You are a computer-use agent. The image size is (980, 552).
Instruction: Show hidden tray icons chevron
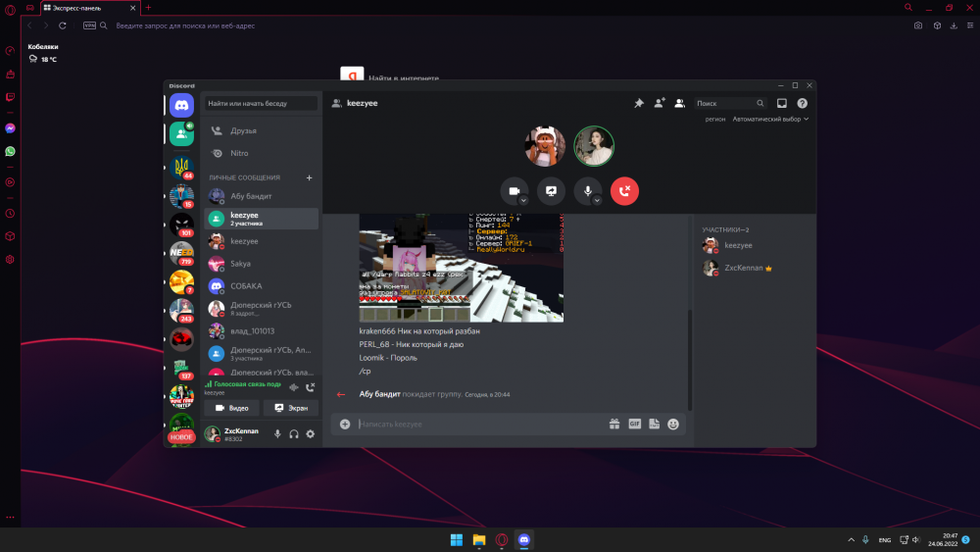click(x=851, y=539)
